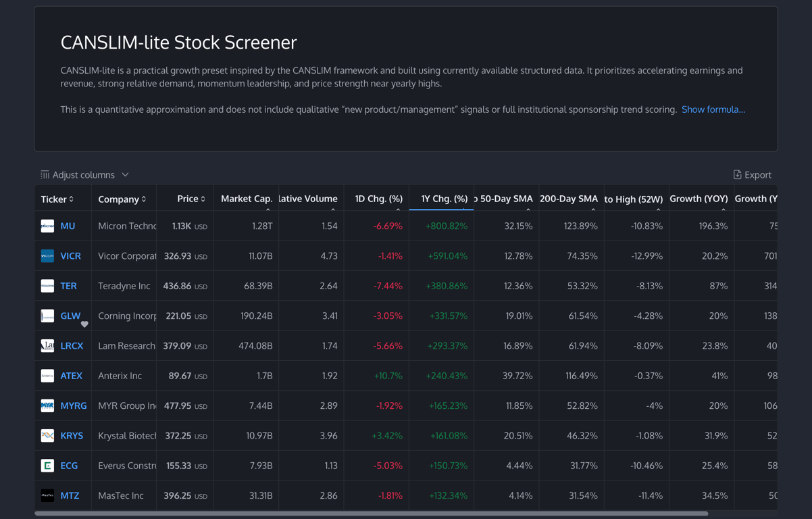812x519 pixels.
Task: Click the Lam Research company name
Action: tap(126, 346)
